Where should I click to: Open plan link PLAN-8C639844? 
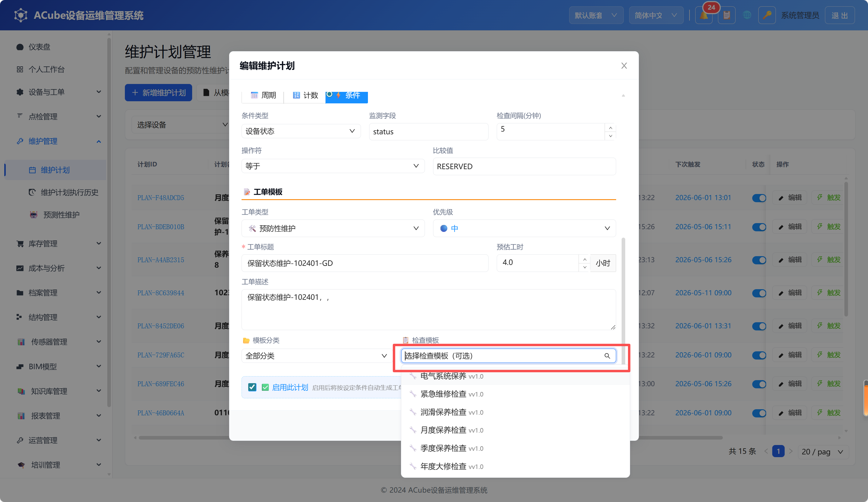coord(161,293)
